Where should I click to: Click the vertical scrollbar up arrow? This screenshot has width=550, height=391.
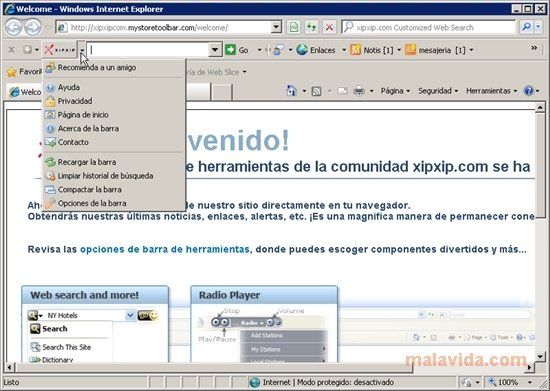[541, 107]
